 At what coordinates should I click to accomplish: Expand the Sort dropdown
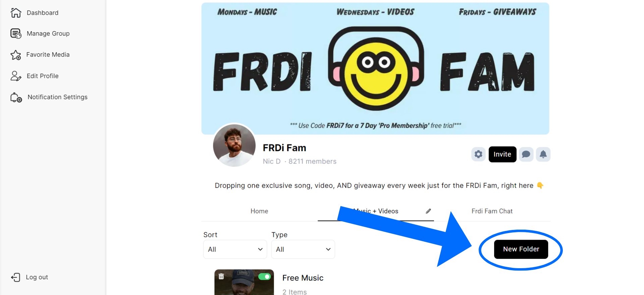coord(235,249)
